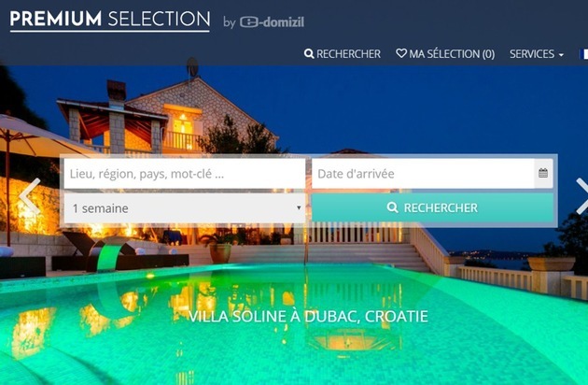
Task: Click the French flag language icon
Action: [x=583, y=54]
